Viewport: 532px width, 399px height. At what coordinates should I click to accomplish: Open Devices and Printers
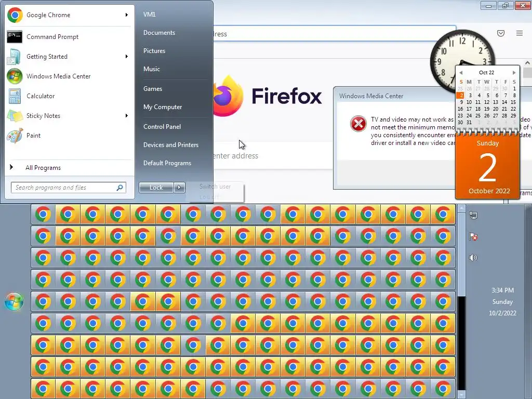pos(170,145)
